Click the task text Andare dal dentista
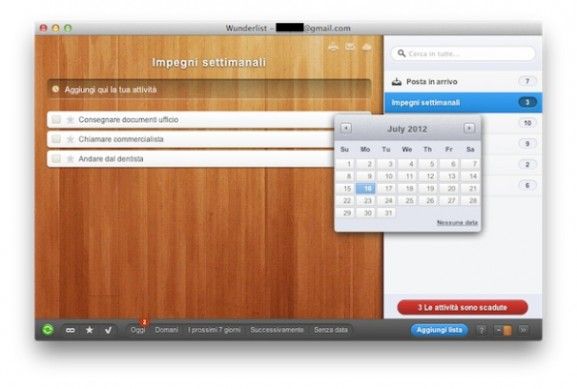Image resolution: width=577 pixels, height=389 pixels. tap(111, 159)
